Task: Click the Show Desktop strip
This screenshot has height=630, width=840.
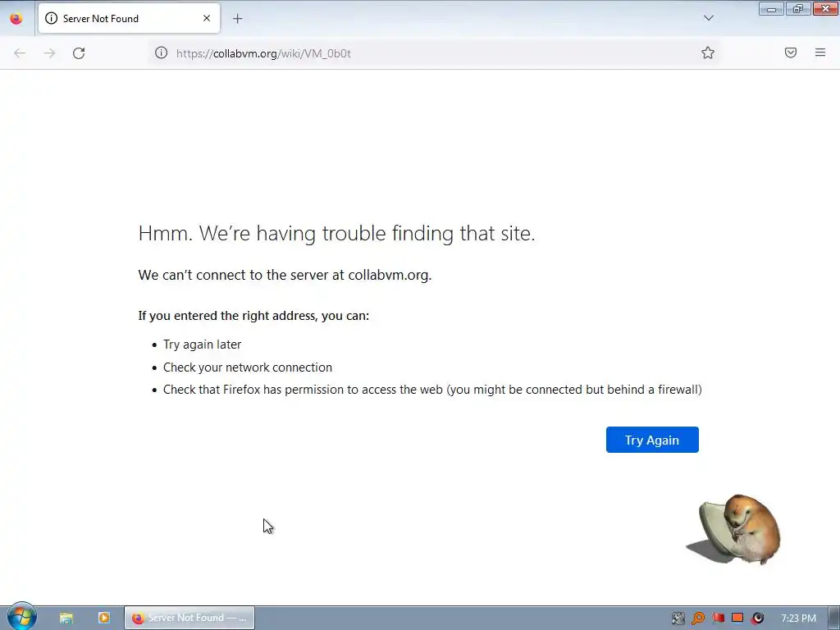Action: pyautogui.click(x=834, y=619)
